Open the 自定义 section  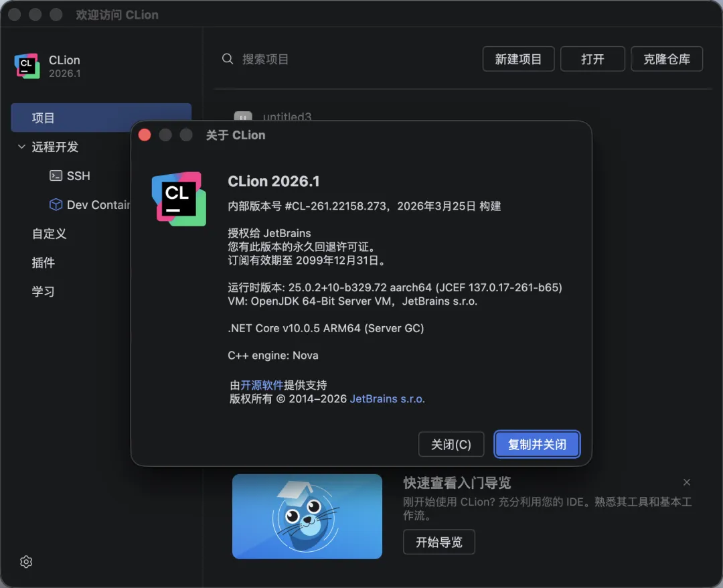[x=50, y=234]
